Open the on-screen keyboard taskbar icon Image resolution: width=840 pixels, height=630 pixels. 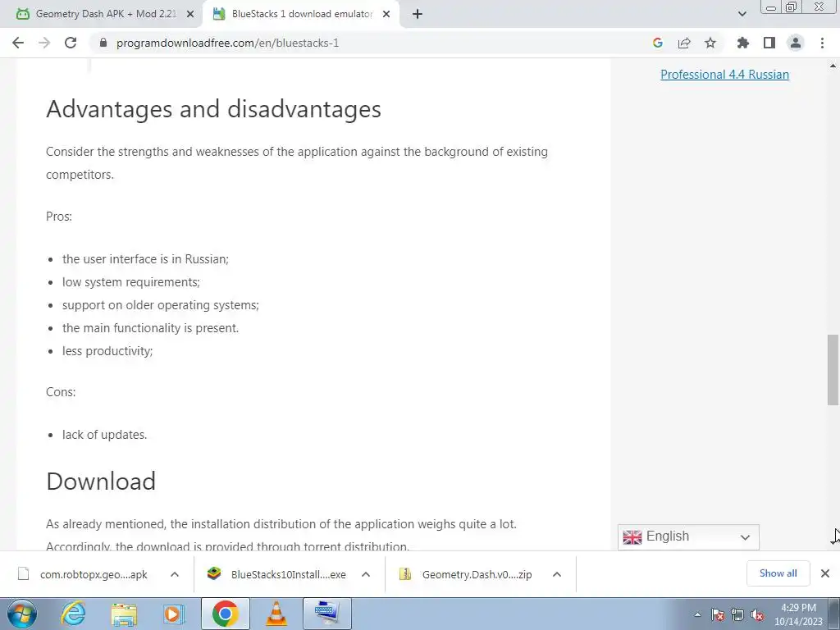click(x=327, y=614)
